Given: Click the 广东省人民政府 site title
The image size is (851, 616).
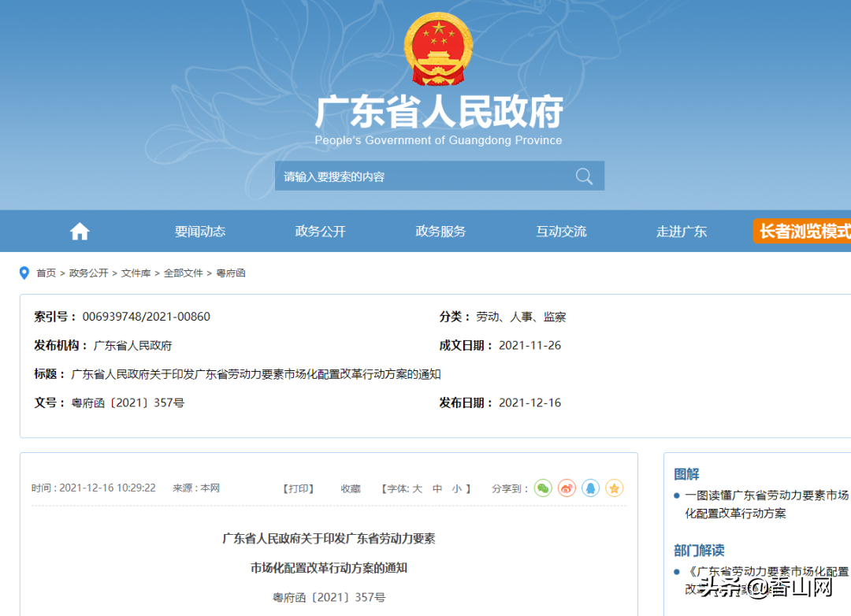Looking at the screenshot, I should 439,113.
